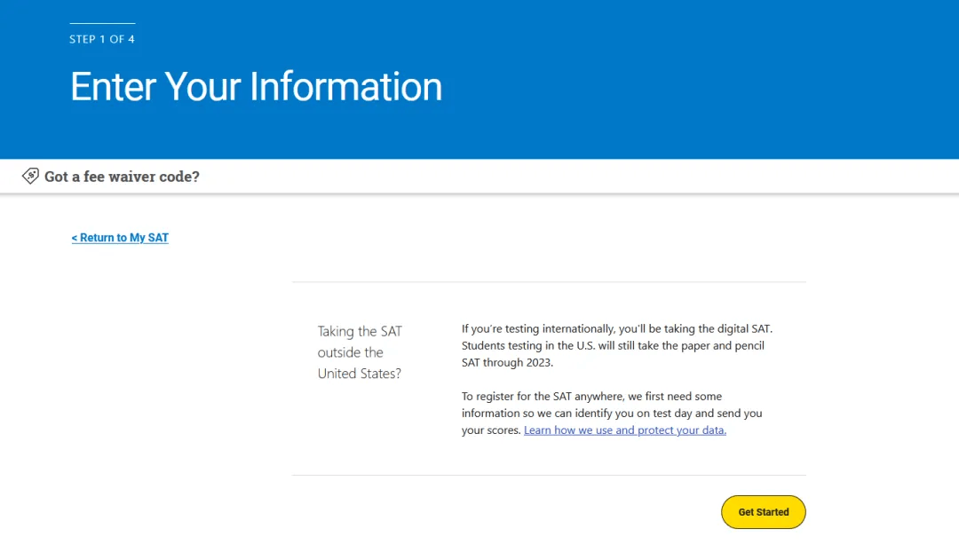Click the 'United States?' heading line
Image resolution: width=959 pixels, height=560 pixels.
tap(360, 374)
